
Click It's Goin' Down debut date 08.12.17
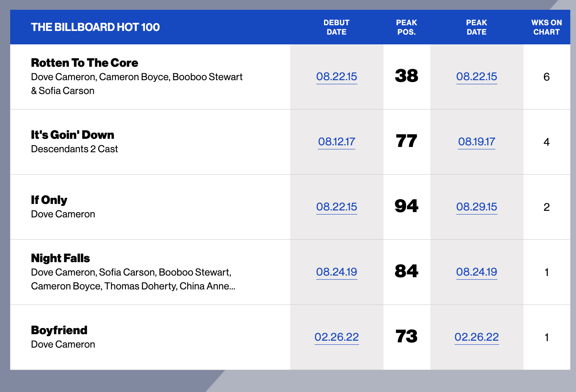(x=337, y=142)
